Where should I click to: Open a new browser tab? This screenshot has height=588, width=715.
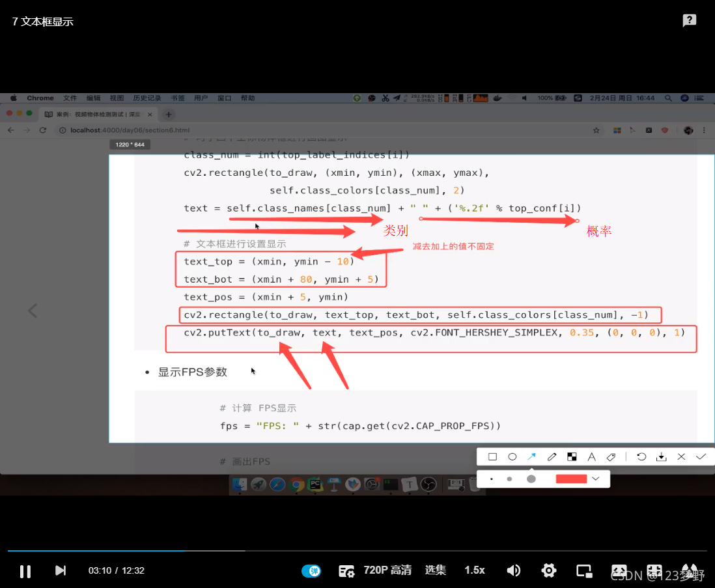(x=168, y=115)
